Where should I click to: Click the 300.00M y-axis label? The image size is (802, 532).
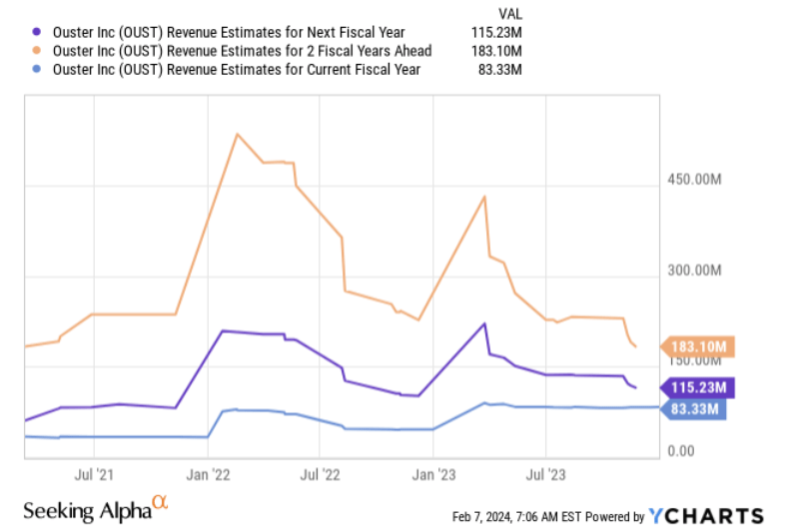694,269
